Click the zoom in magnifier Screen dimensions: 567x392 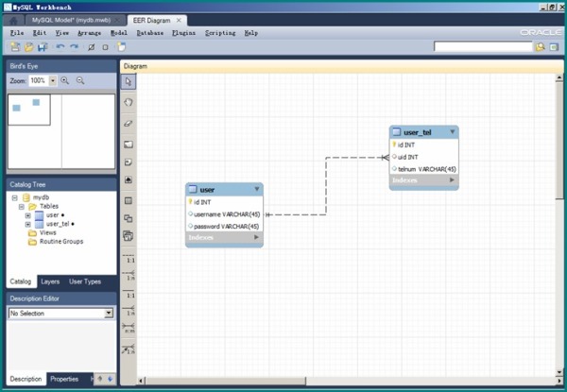(x=65, y=80)
